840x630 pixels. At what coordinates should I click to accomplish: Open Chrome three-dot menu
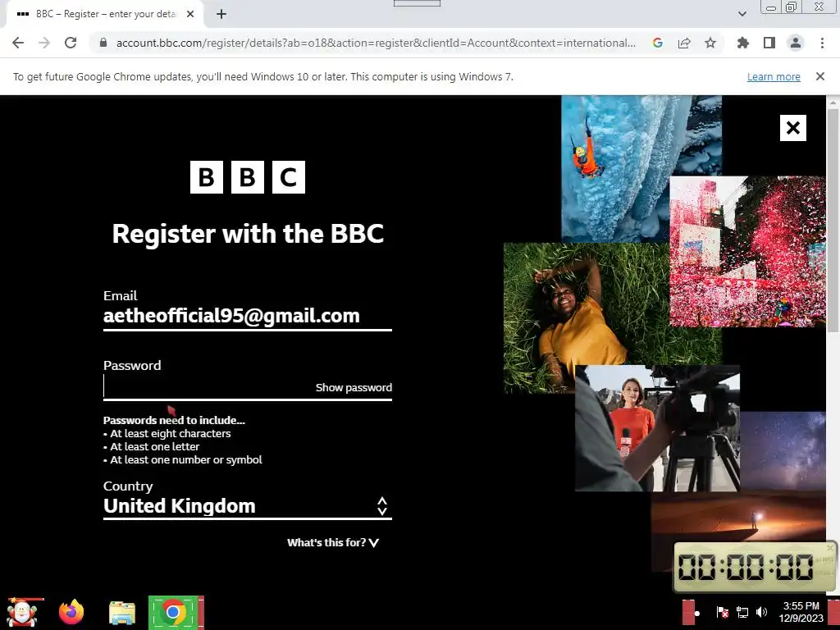822,43
